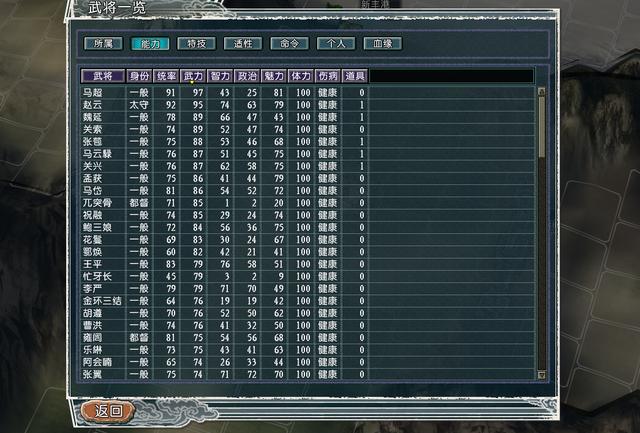
Task: Click 太守 rank in 赵云's row
Action: point(139,105)
